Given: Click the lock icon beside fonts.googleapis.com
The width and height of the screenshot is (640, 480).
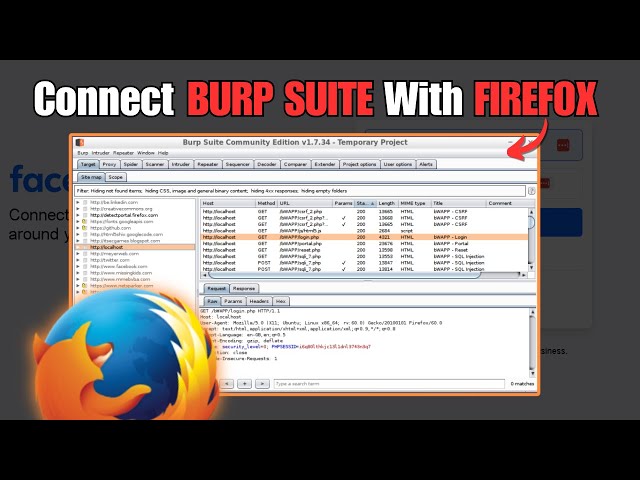Looking at the screenshot, I should [x=84, y=222].
